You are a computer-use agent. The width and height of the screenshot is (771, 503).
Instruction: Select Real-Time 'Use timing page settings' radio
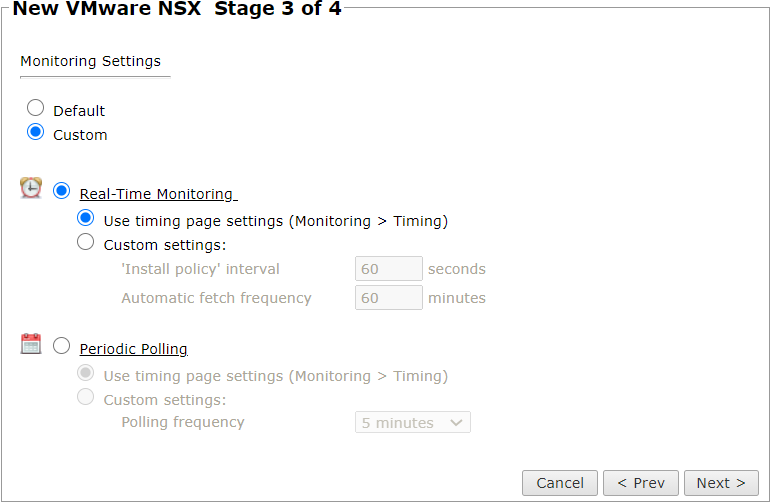[x=86, y=218]
